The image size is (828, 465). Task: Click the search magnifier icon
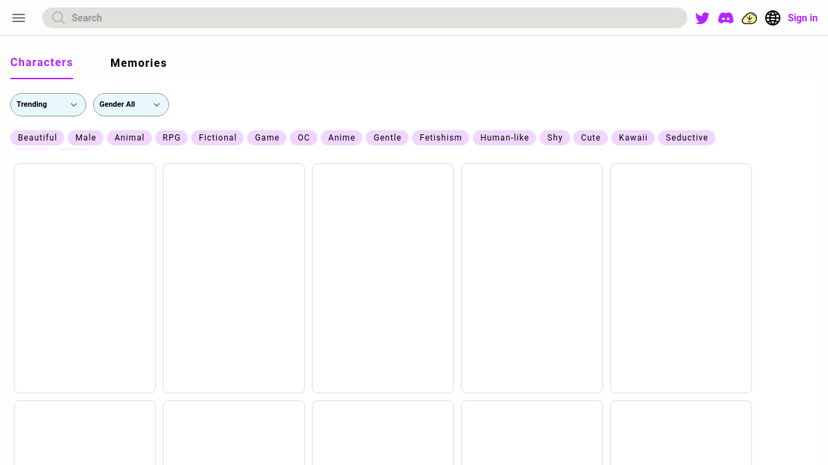58,18
